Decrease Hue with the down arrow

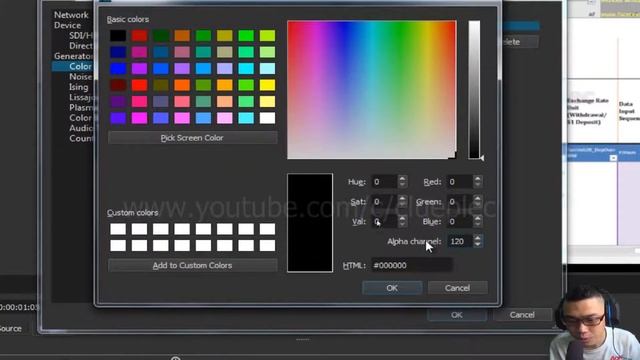[x=402, y=185]
